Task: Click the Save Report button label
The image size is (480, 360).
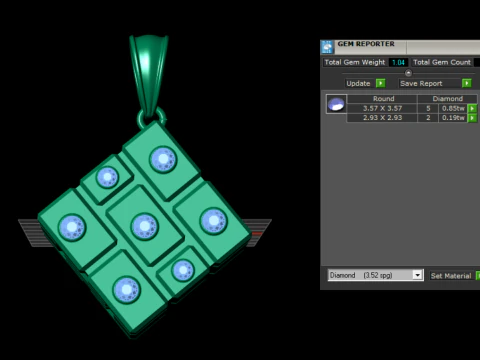Action: [421, 83]
